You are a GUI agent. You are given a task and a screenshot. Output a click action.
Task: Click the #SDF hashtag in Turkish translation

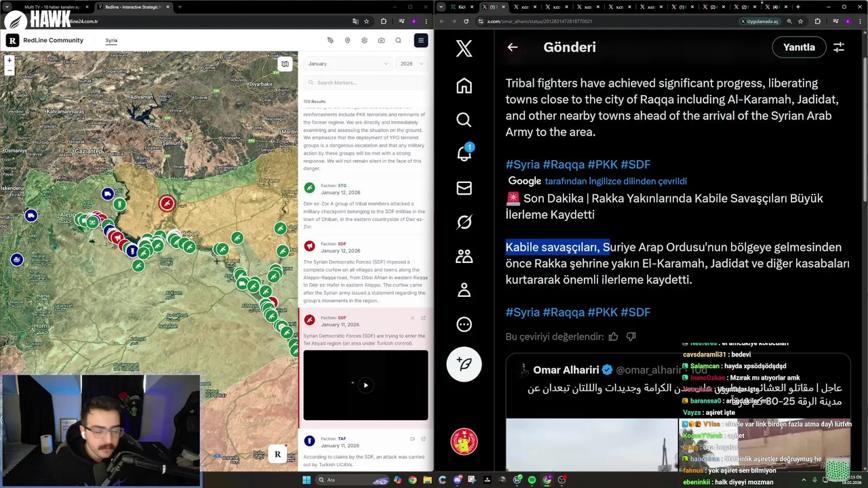(x=635, y=312)
